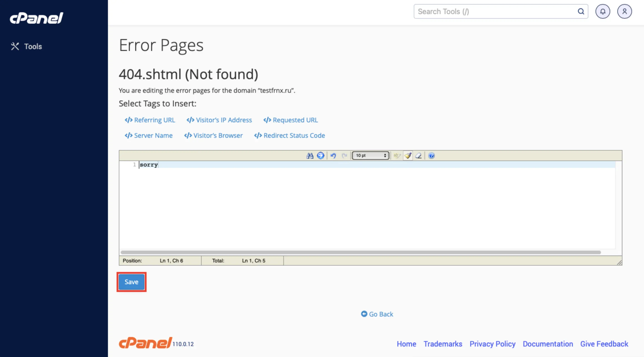Click the eraser reset highlight icon
Image resolution: width=644 pixels, height=357 pixels.
click(418, 156)
